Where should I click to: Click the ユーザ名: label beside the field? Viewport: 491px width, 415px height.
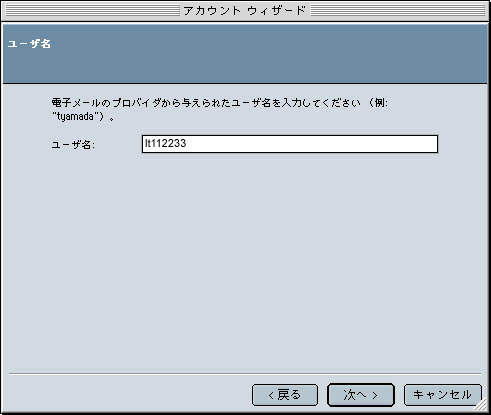click(x=73, y=145)
